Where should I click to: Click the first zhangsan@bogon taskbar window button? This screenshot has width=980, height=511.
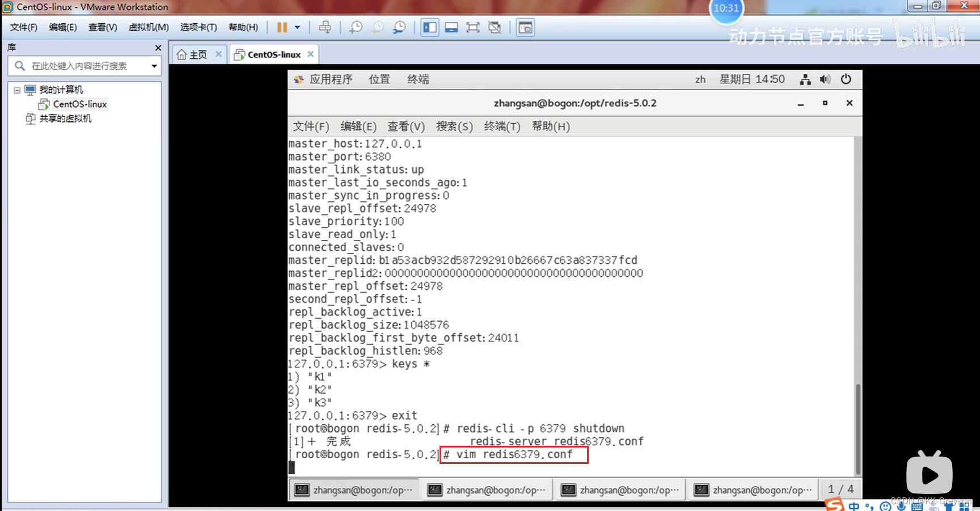(355, 490)
